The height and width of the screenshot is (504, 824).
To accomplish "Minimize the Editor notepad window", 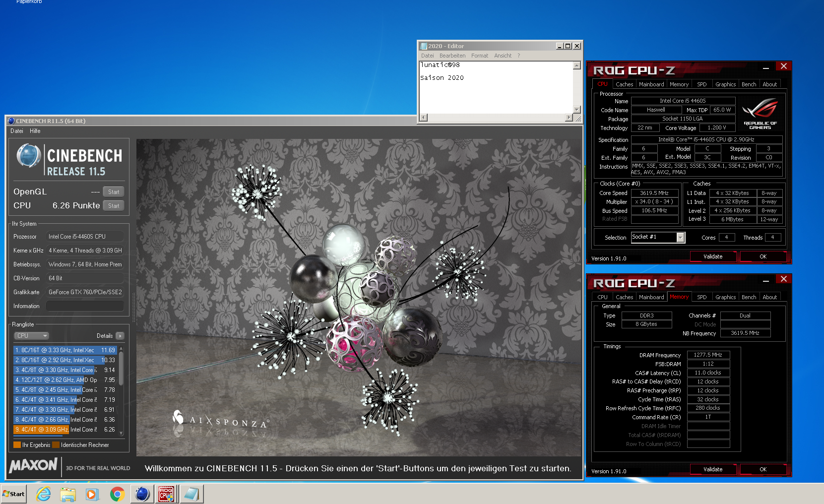I will pos(560,46).
